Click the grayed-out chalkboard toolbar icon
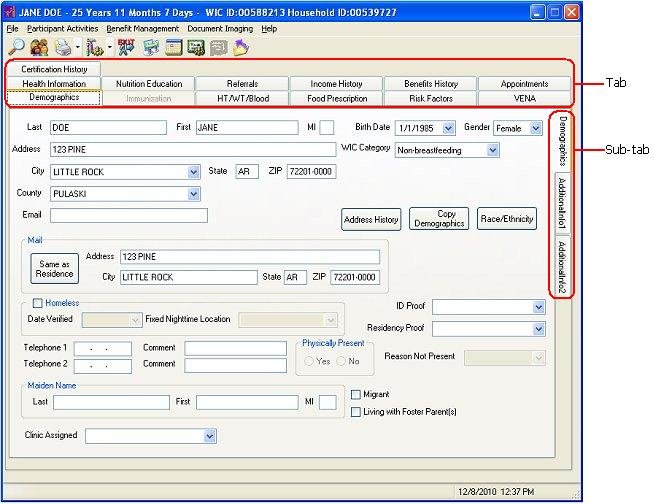Viewport: 654px width, 504px height. tap(219, 48)
